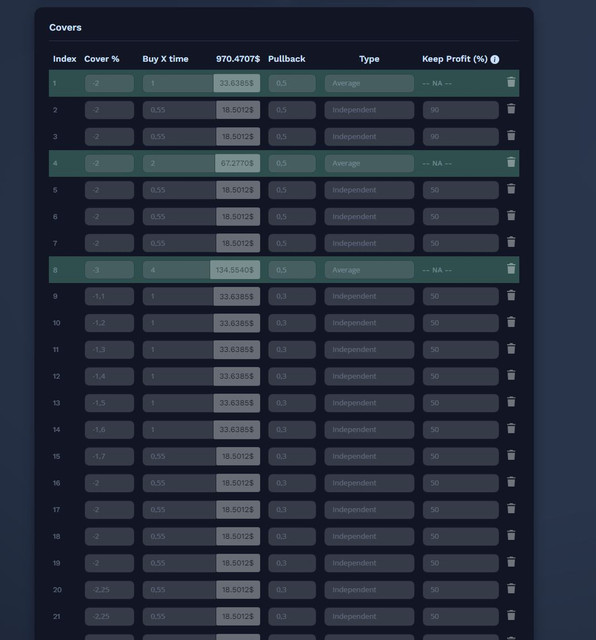596x640 pixels.
Task: Edit Pullback field in row 19
Action: [x=292, y=563]
